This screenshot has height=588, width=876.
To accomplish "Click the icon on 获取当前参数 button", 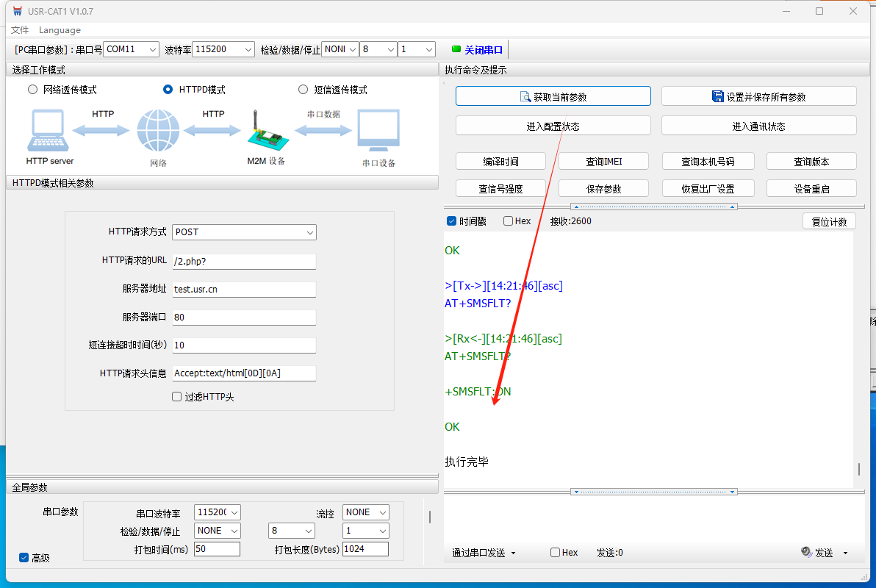I will (525, 97).
